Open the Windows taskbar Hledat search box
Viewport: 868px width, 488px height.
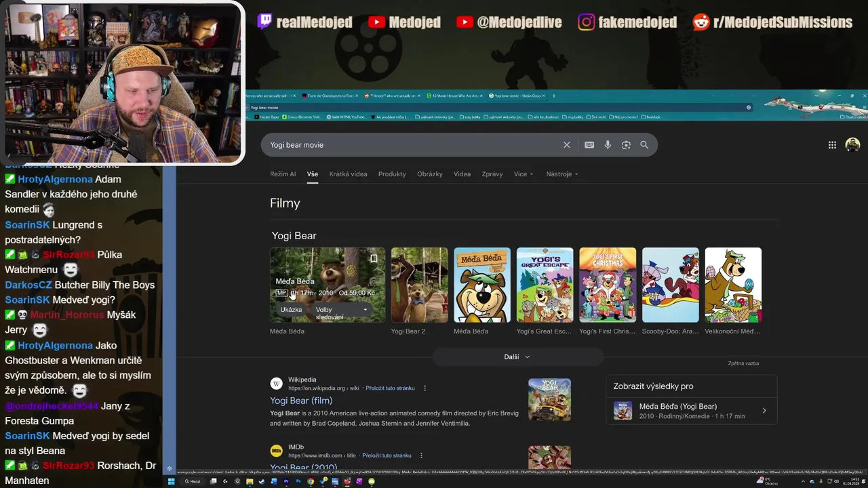192,481
